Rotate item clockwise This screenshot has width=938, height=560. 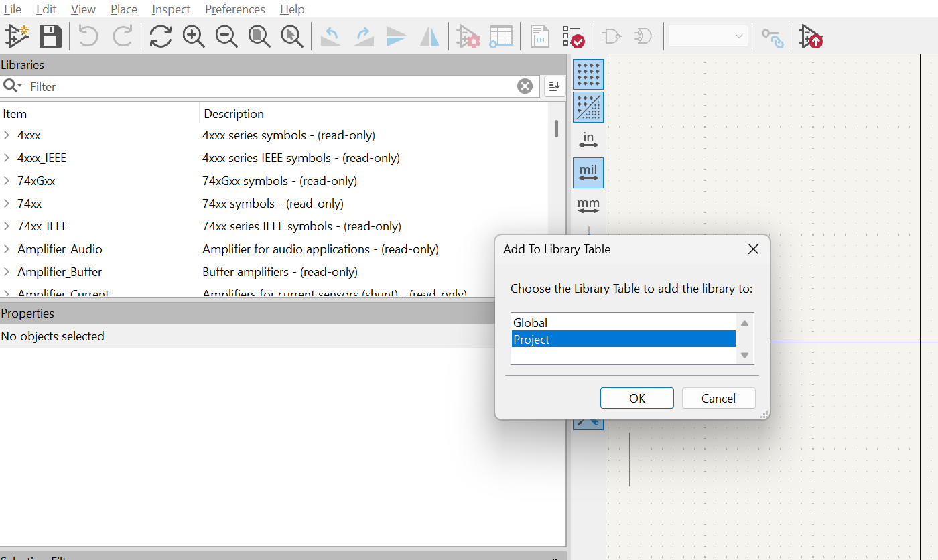tap(364, 36)
